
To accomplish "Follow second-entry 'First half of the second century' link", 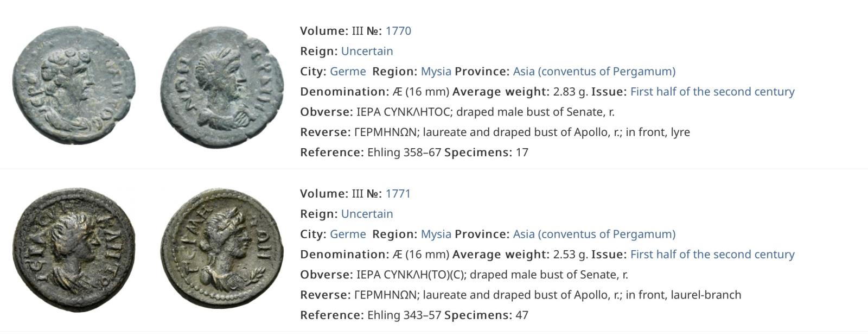I will click(712, 255).
